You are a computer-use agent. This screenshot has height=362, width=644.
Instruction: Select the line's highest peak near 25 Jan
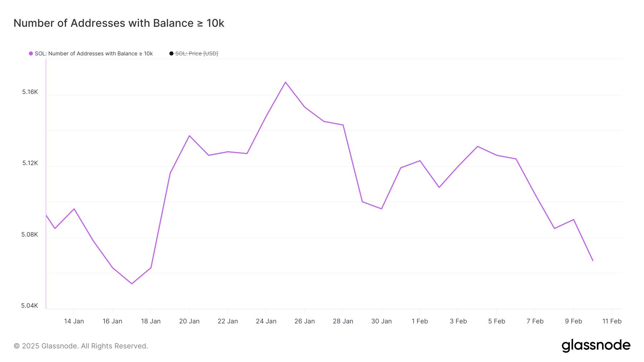285,82
